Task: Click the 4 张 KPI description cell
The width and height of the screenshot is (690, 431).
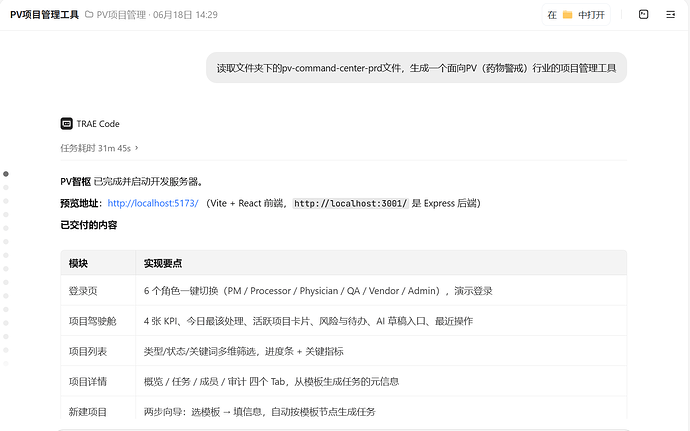Action: 381,321
